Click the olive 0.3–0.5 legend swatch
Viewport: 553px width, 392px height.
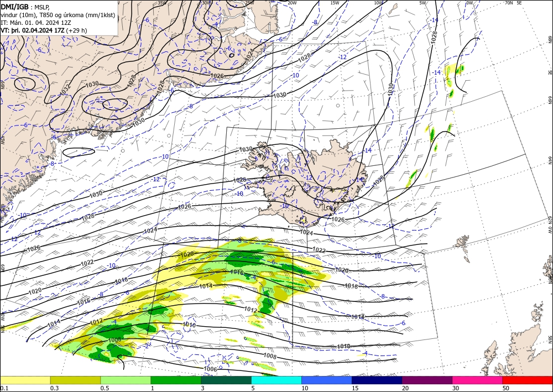75,380
